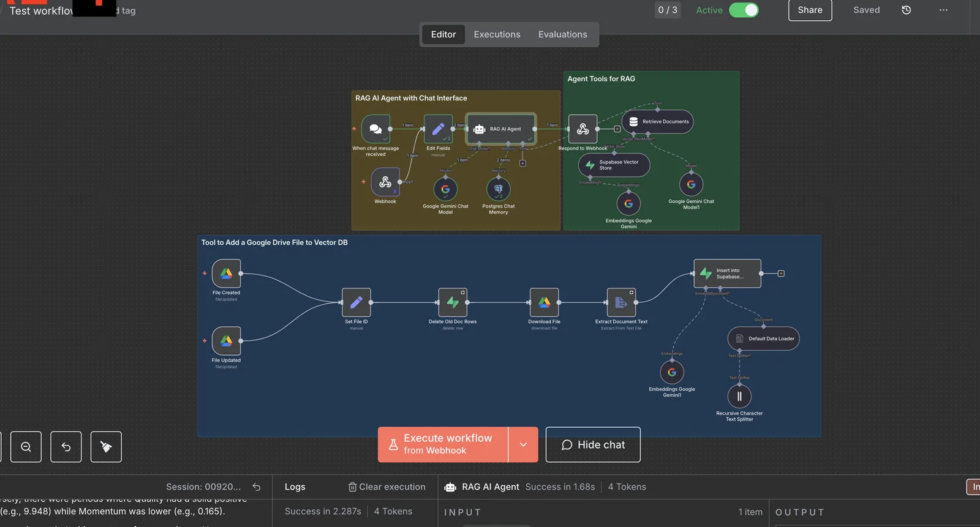Open the RAG AI Agent node
The image size is (980, 527).
pos(501,129)
